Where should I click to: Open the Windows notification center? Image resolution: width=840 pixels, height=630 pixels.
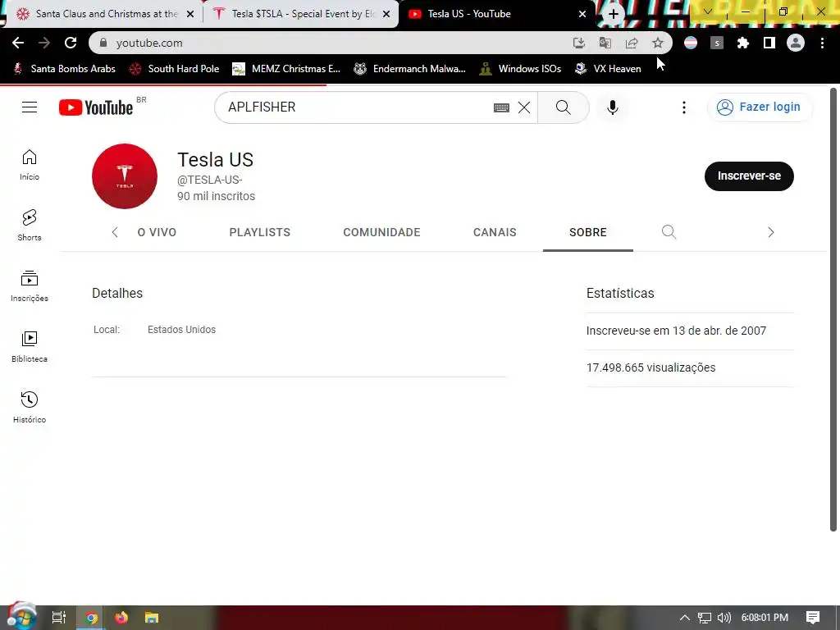[x=813, y=618]
